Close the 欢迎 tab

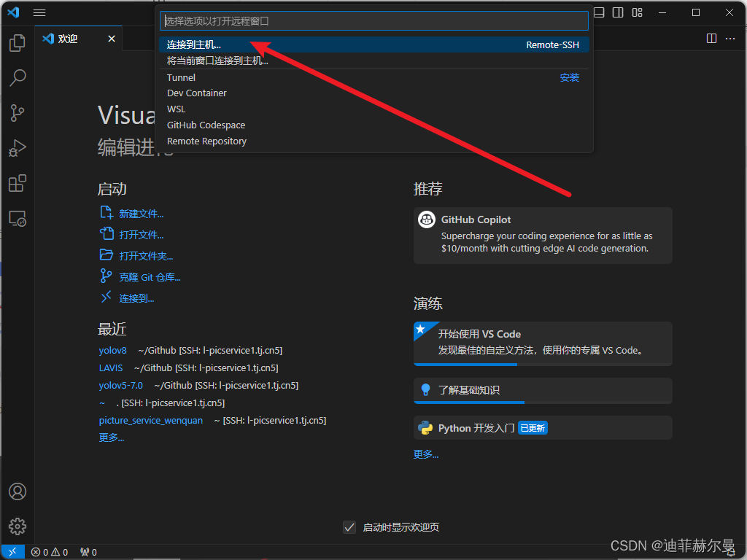click(x=112, y=39)
